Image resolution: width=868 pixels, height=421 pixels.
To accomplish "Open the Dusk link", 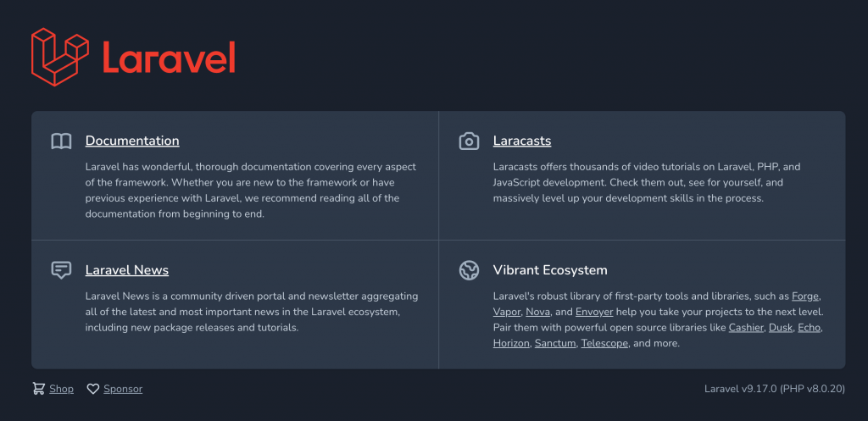I will click(780, 328).
